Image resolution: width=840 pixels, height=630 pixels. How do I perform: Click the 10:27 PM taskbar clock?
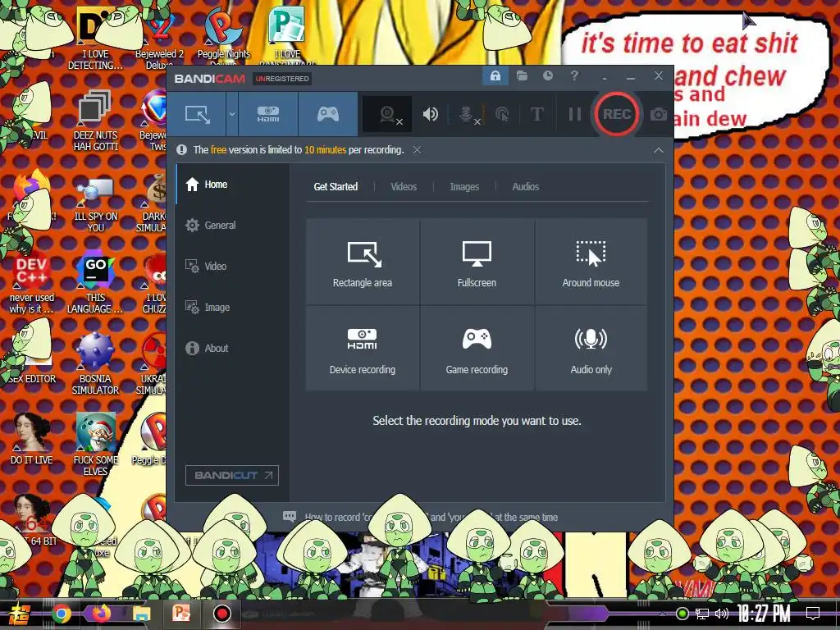click(x=764, y=614)
